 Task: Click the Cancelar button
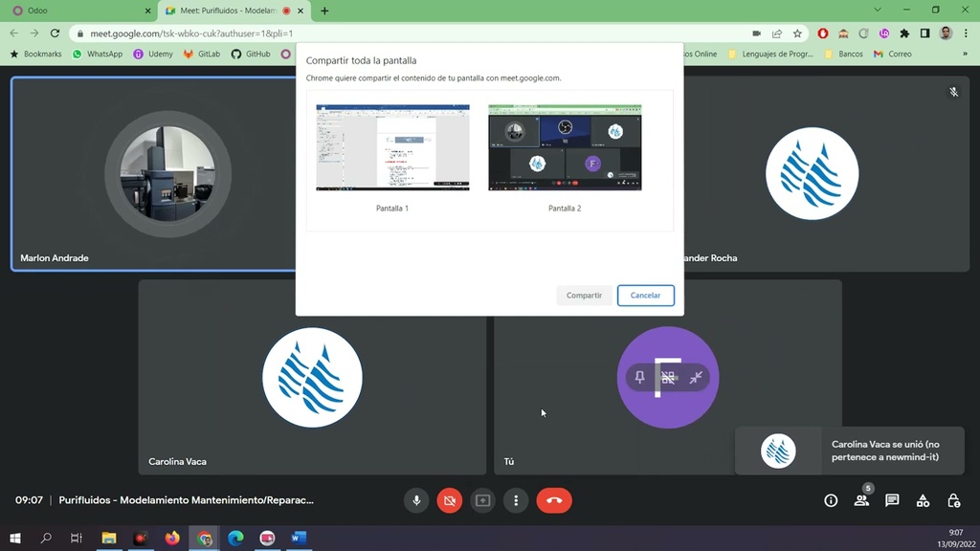(x=645, y=296)
